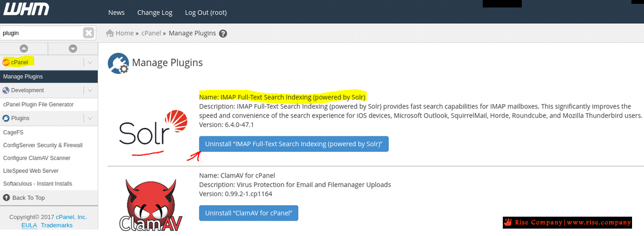
Task: Click the Virus Protection description text
Action: pyautogui.click(x=295, y=185)
